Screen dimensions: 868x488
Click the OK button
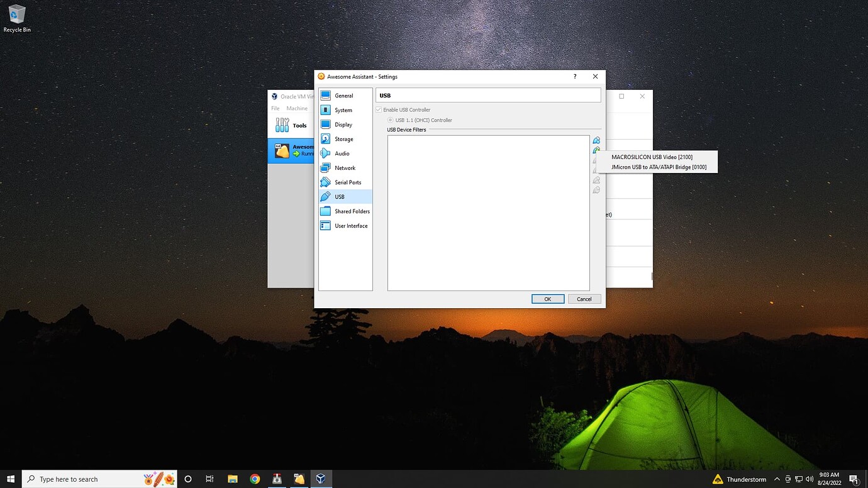(x=548, y=299)
